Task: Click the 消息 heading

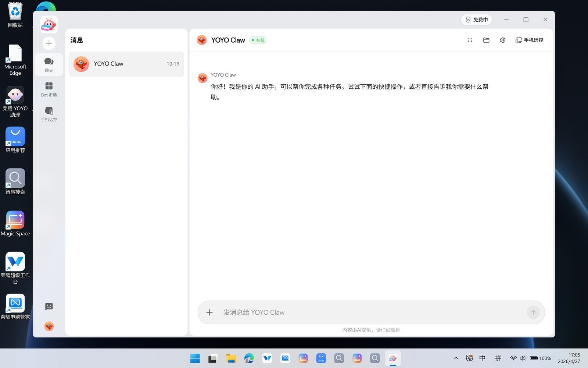Action: click(x=77, y=40)
